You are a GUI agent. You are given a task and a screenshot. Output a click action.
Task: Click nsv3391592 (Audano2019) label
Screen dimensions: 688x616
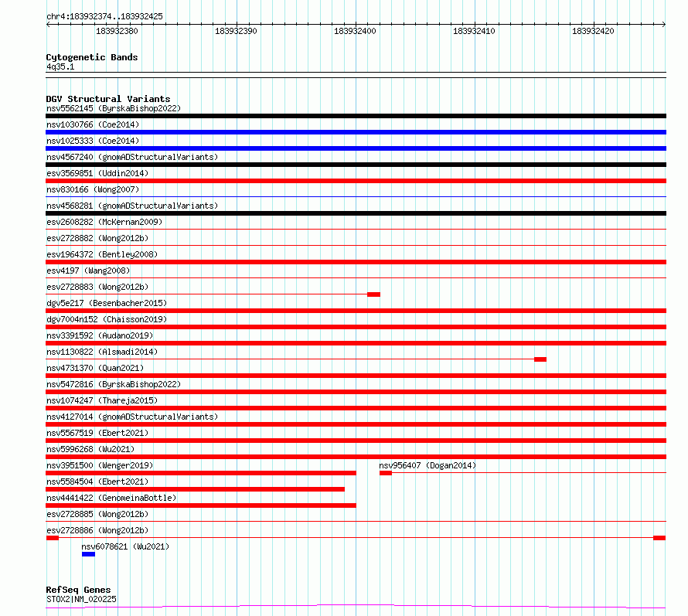(x=100, y=335)
